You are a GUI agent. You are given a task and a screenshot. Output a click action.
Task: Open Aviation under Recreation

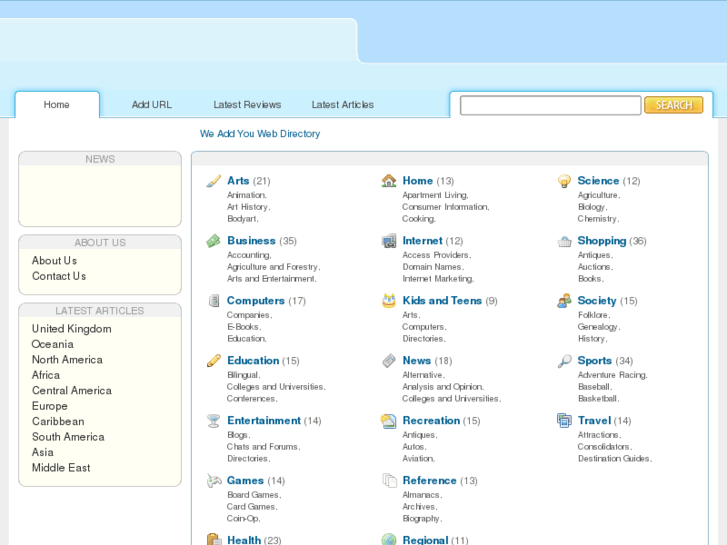417,459
